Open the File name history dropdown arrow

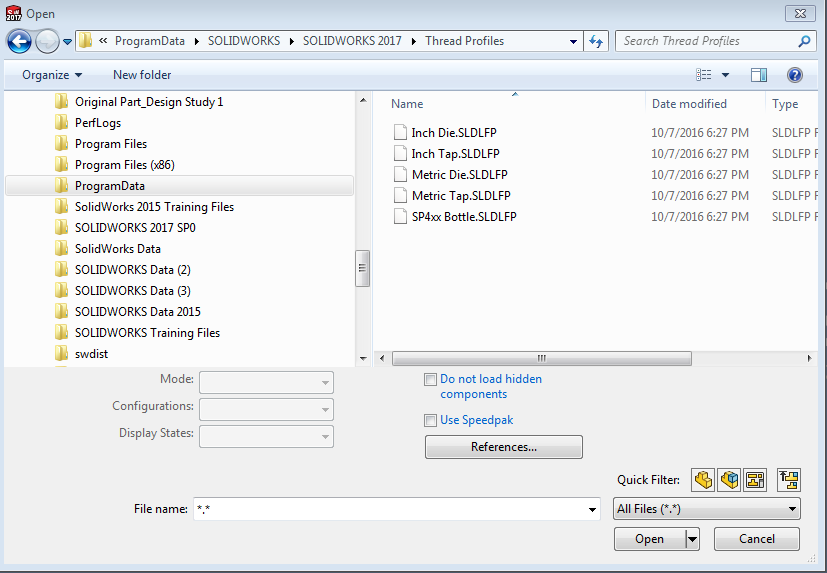click(x=592, y=509)
